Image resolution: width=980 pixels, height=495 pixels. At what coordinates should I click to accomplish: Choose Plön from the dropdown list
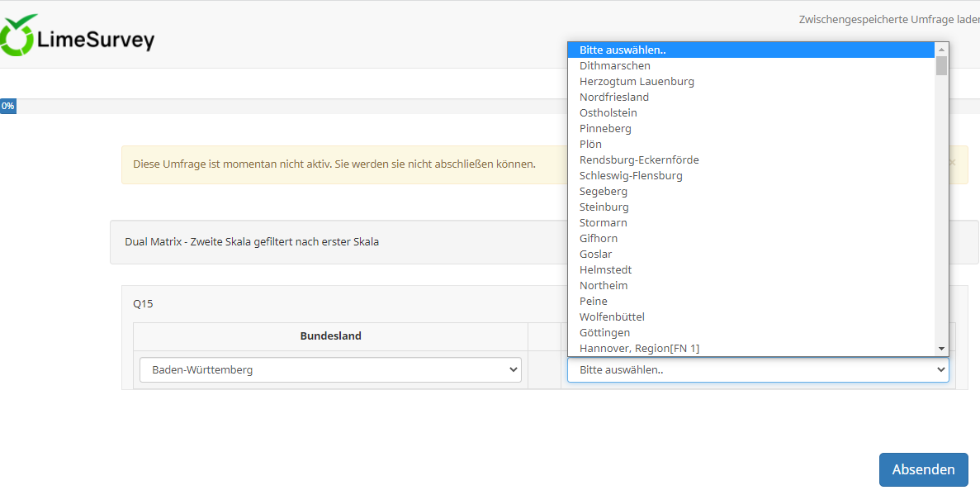[x=591, y=145]
